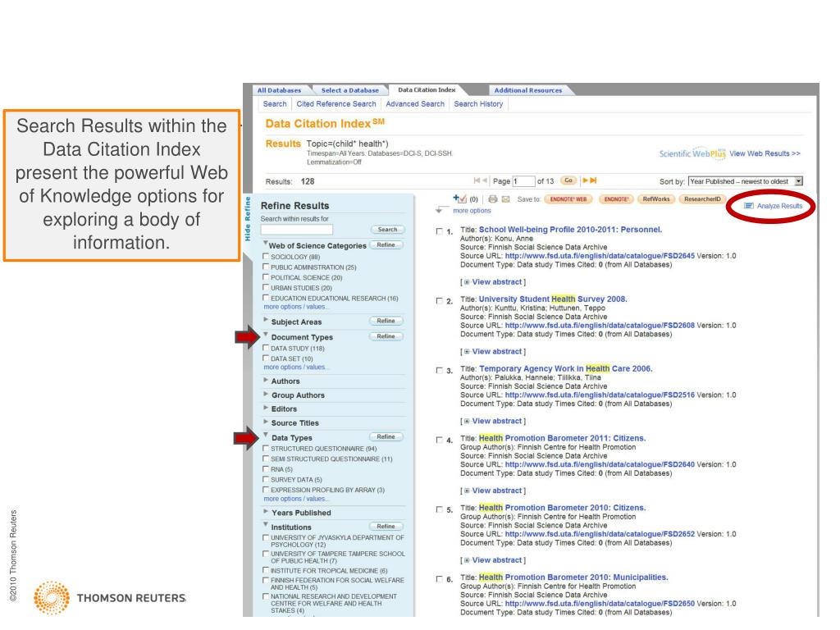The width and height of the screenshot is (840, 630).
Task: Expand Editors section
Action: click(266, 407)
